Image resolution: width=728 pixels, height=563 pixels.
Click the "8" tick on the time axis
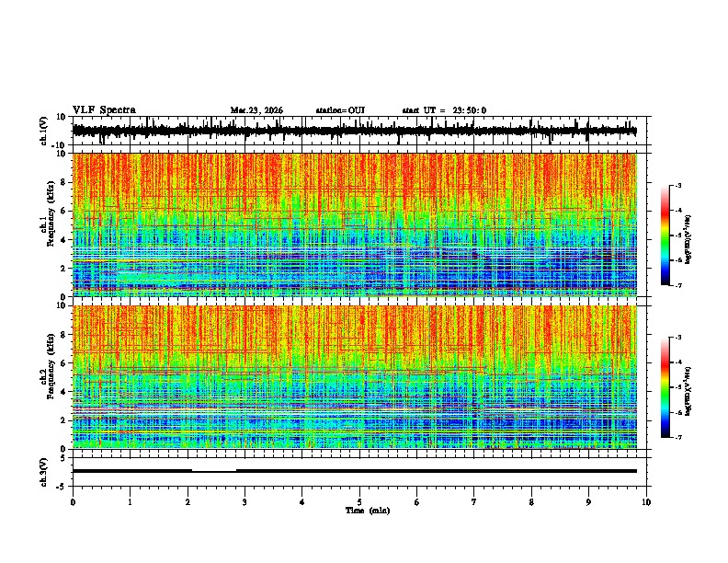click(531, 502)
